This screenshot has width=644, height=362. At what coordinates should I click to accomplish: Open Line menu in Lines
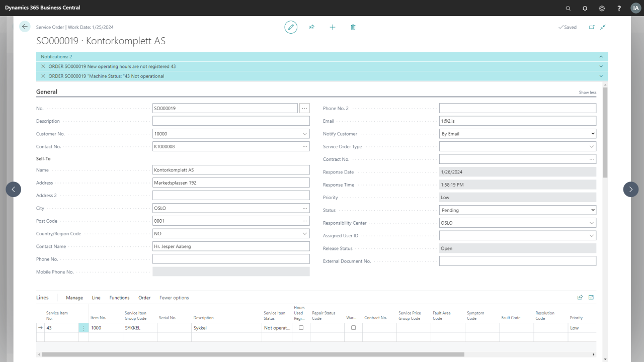(96, 298)
